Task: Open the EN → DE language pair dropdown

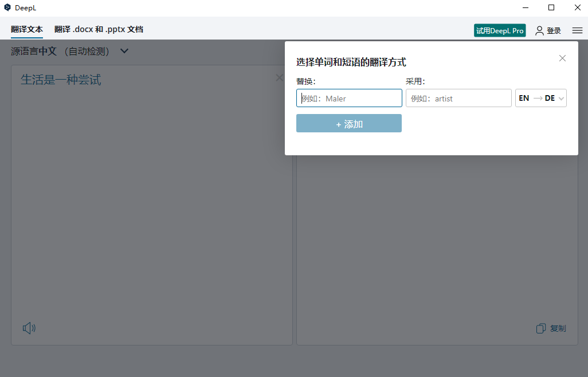Action: coord(541,98)
